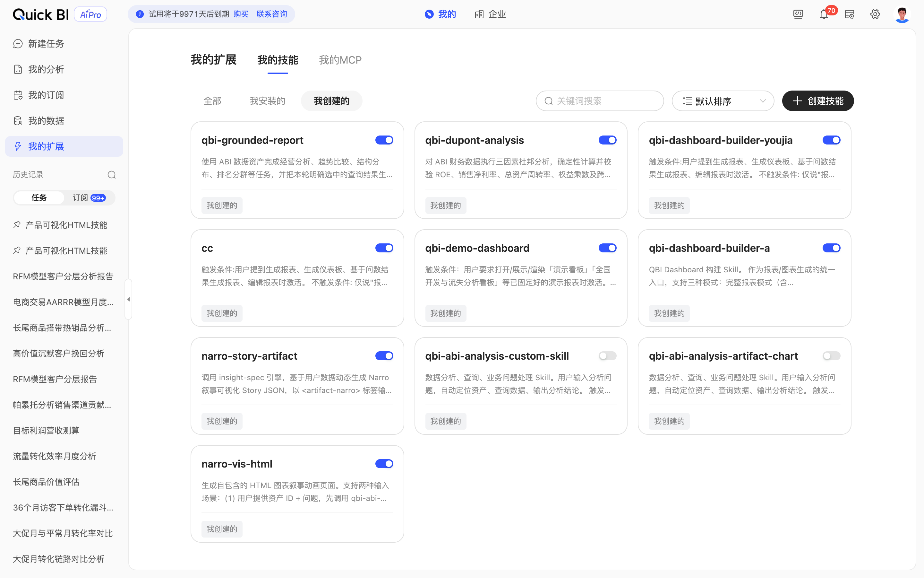
Task: Open the AiPro badge
Action: [90, 14]
